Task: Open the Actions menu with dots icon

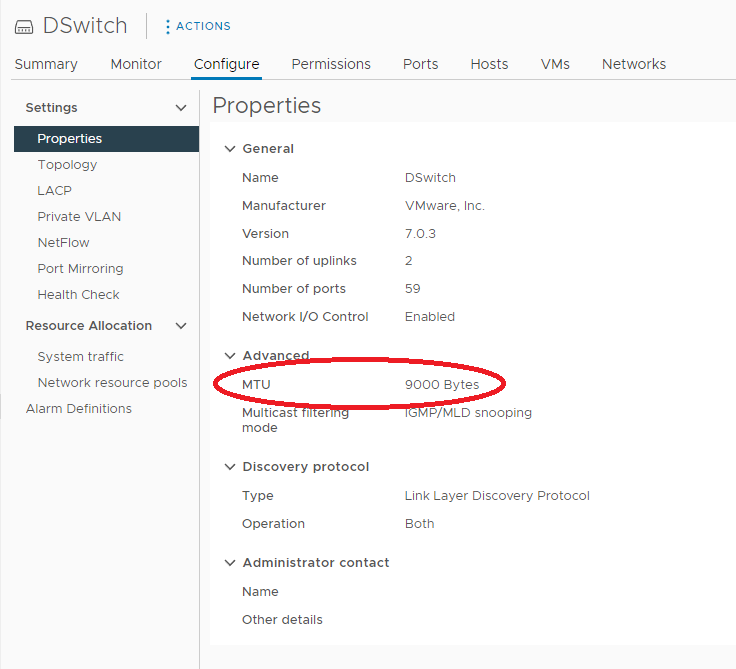Action: click(197, 26)
